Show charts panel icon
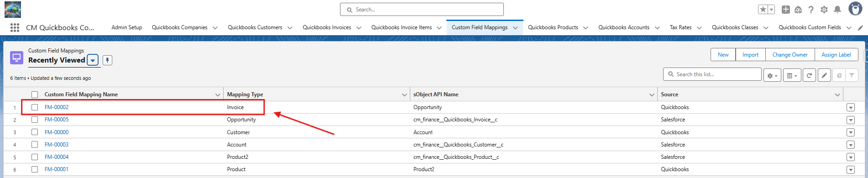This screenshot has height=178, width=868. pyautogui.click(x=839, y=76)
